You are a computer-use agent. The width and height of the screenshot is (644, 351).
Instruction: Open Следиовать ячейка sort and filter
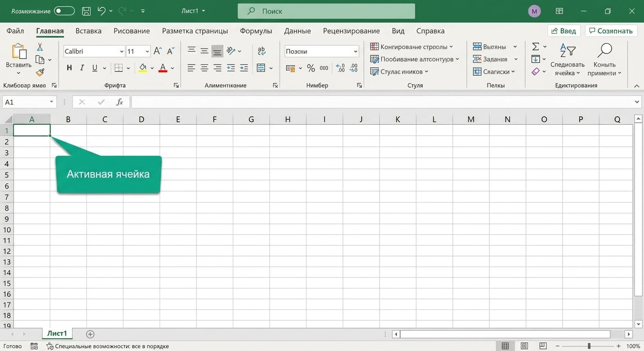pos(567,59)
